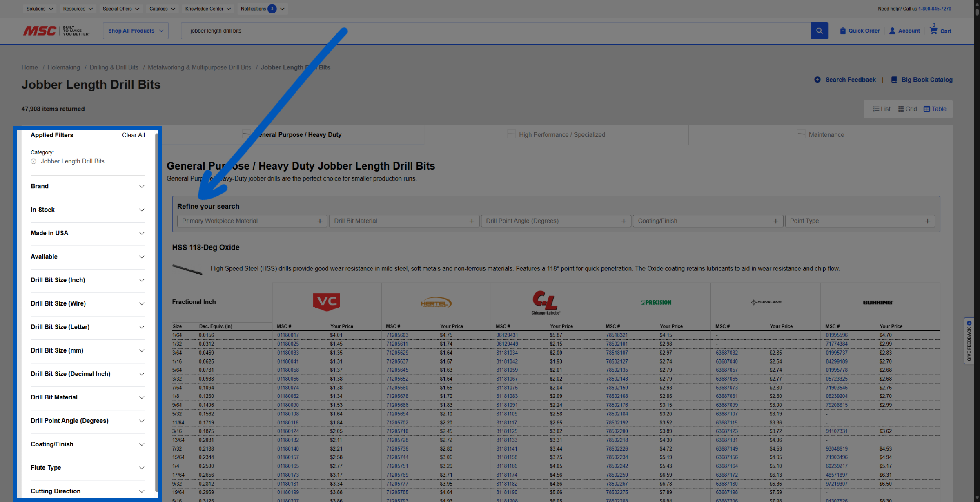Open the Solutions menu

click(x=40, y=9)
